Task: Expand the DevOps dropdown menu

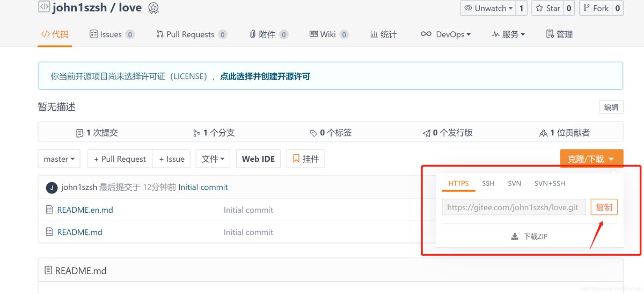Action: coord(445,34)
